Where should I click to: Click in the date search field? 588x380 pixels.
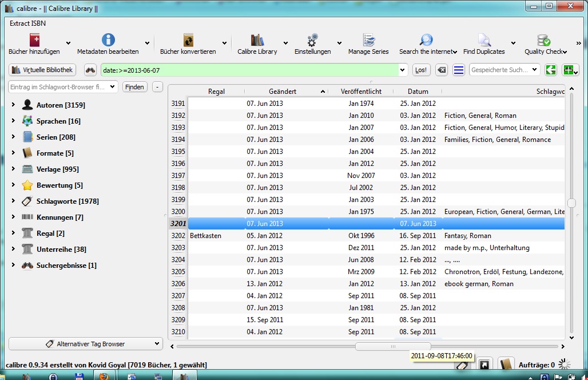point(249,70)
